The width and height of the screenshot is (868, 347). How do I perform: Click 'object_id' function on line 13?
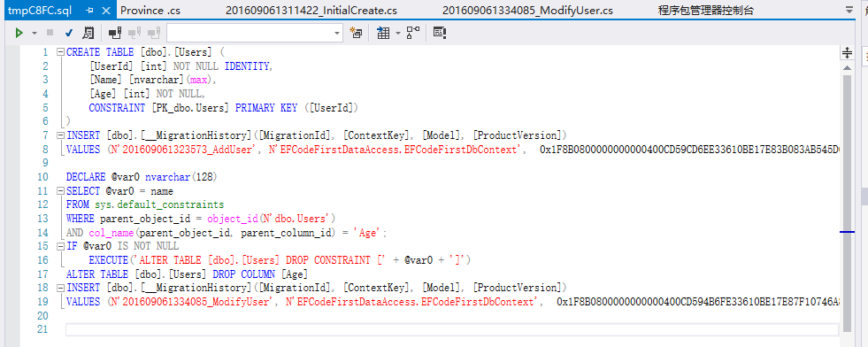pyautogui.click(x=233, y=219)
